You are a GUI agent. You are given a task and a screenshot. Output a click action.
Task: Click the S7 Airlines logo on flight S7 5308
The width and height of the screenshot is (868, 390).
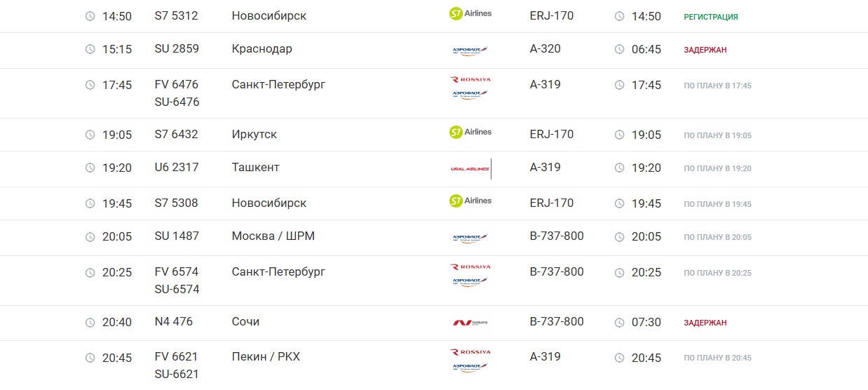click(x=470, y=201)
